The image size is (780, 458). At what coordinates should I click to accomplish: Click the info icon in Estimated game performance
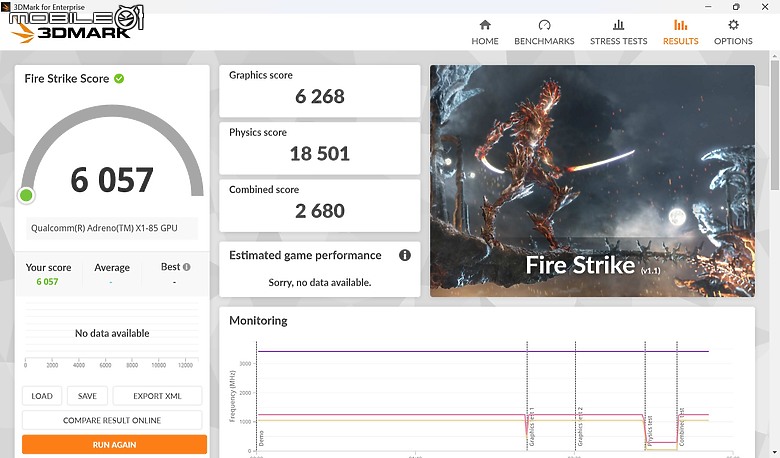coord(405,255)
